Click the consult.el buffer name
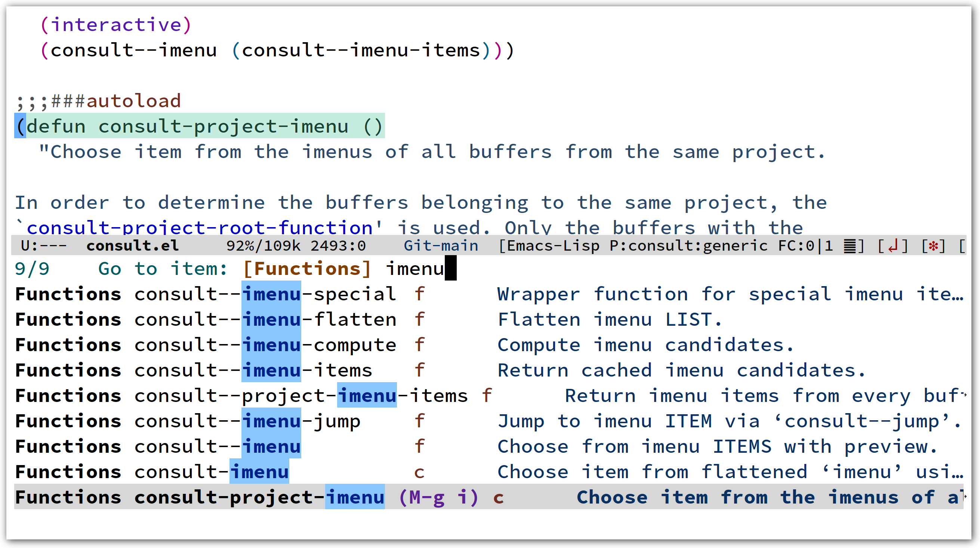 [x=132, y=246]
